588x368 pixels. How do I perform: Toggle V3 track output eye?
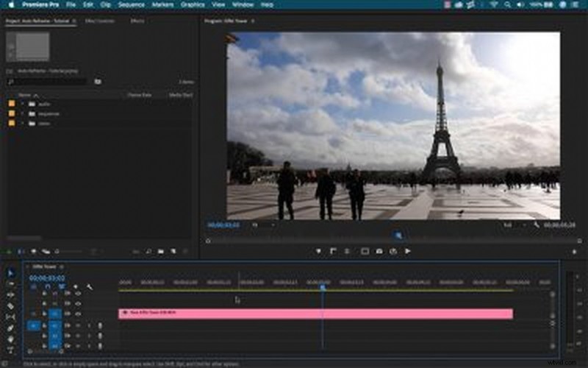click(78, 293)
